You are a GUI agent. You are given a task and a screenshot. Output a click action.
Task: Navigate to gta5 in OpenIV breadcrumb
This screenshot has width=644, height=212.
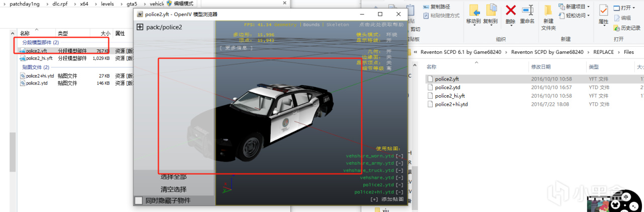point(132,4)
